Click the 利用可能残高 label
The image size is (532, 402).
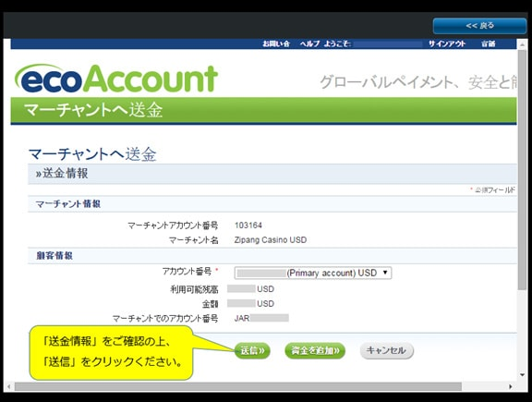(194, 289)
